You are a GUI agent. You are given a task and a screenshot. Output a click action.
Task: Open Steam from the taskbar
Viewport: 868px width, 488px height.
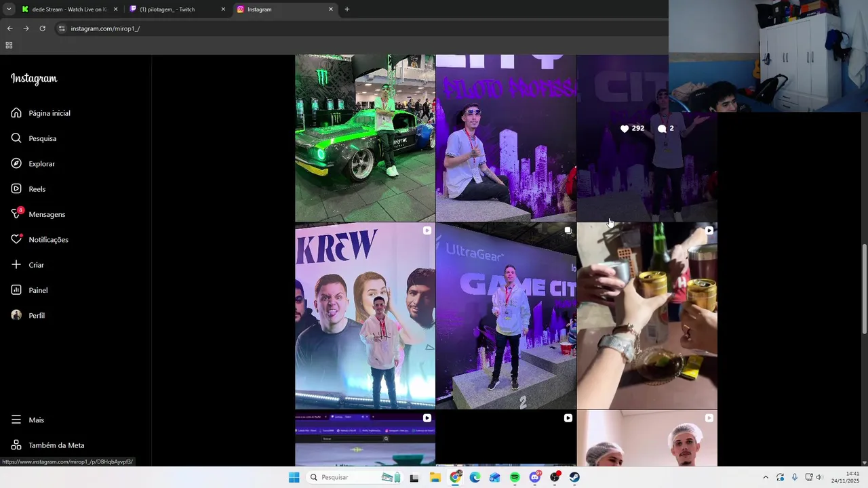(574, 477)
